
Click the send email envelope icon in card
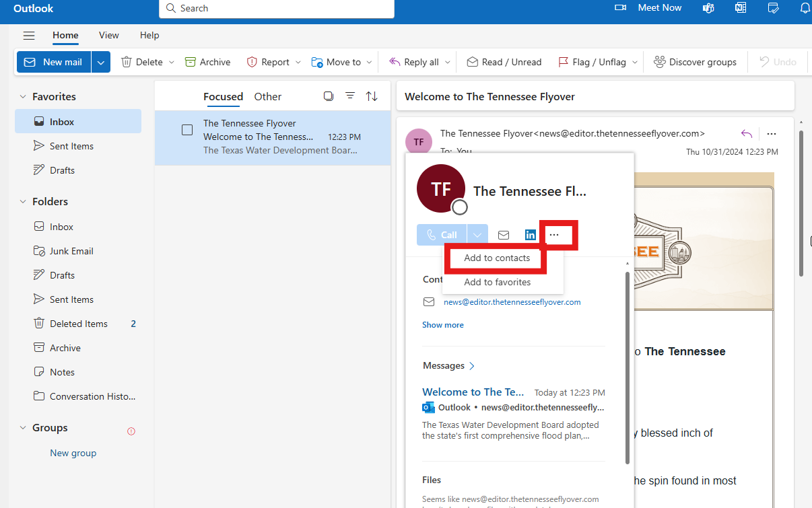[x=504, y=235]
